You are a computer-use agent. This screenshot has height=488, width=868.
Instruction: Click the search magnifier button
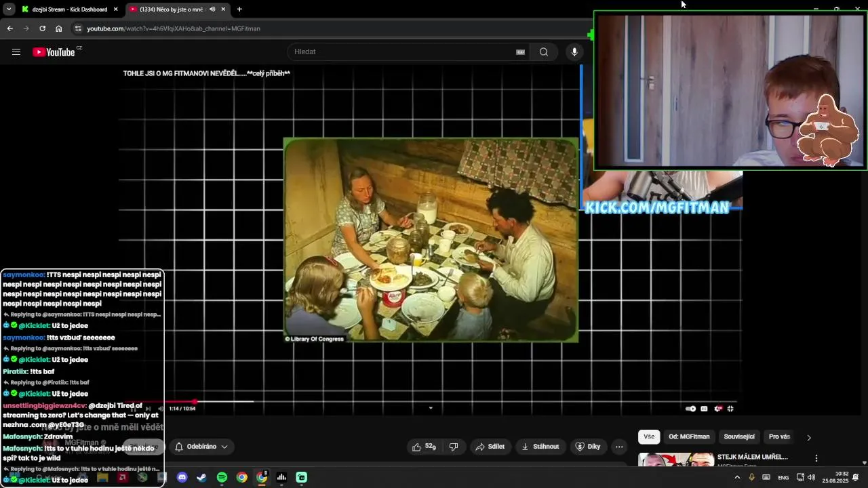(x=544, y=52)
